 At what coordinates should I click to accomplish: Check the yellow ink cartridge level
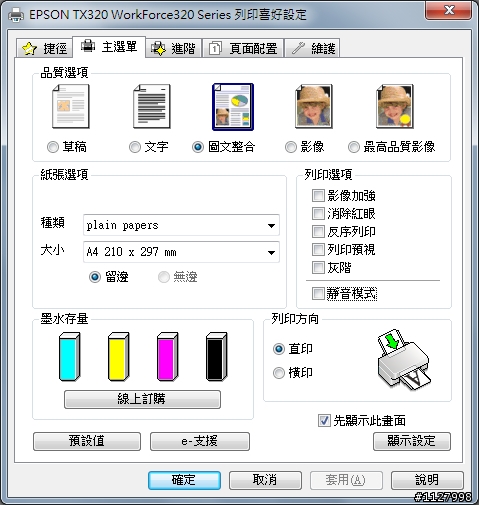(119, 356)
